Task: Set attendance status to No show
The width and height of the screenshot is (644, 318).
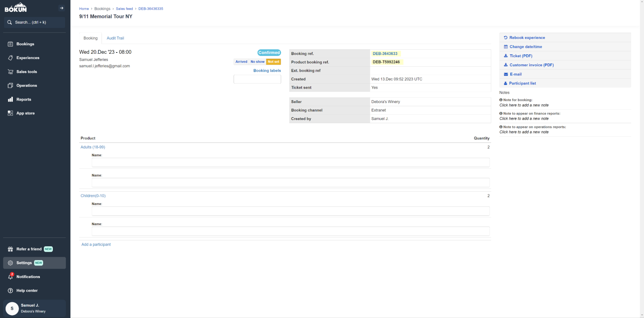Action: point(257,62)
